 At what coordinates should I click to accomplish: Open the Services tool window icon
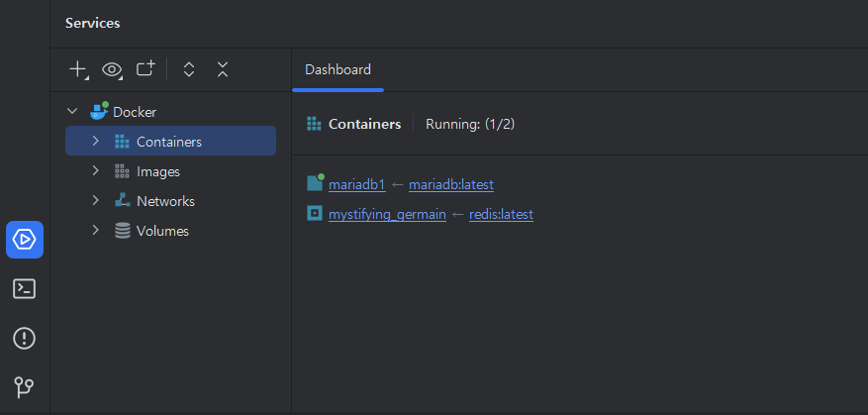25,240
